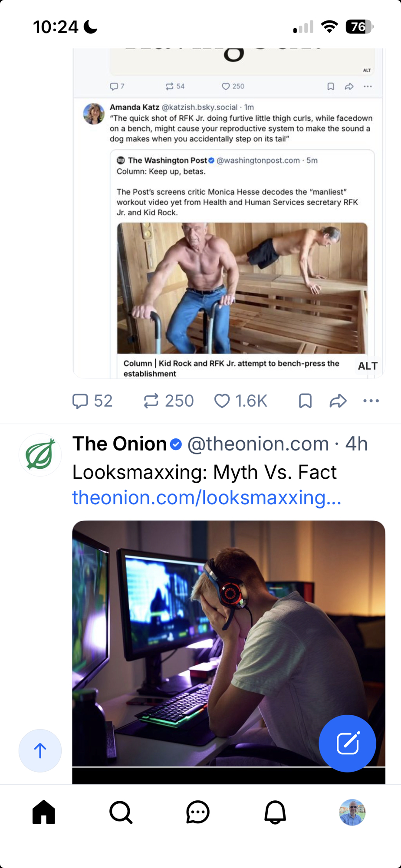Open the theonion.com/looksmaxxing link
401x868 pixels.
point(207,497)
